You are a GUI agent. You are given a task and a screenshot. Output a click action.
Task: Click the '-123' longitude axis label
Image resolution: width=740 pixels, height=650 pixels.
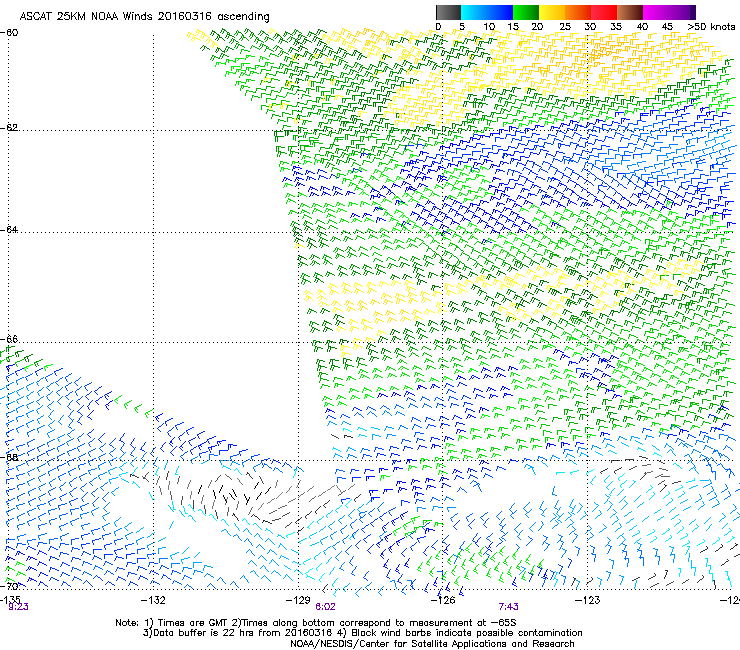pyautogui.click(x=587, y=600)
